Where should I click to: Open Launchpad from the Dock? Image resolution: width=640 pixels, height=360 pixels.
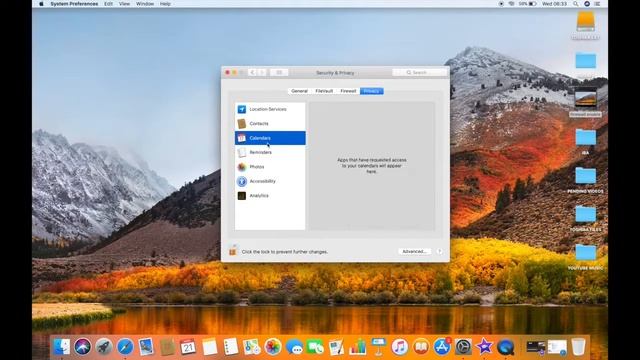(104, 347)
